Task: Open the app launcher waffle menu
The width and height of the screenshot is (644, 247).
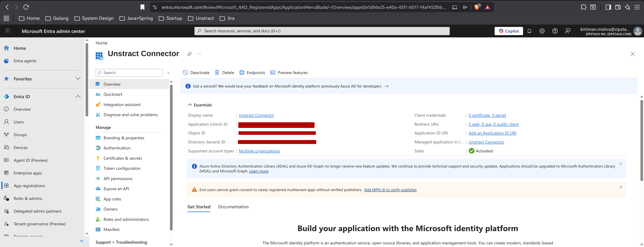Action: click(x=7, y=30)
